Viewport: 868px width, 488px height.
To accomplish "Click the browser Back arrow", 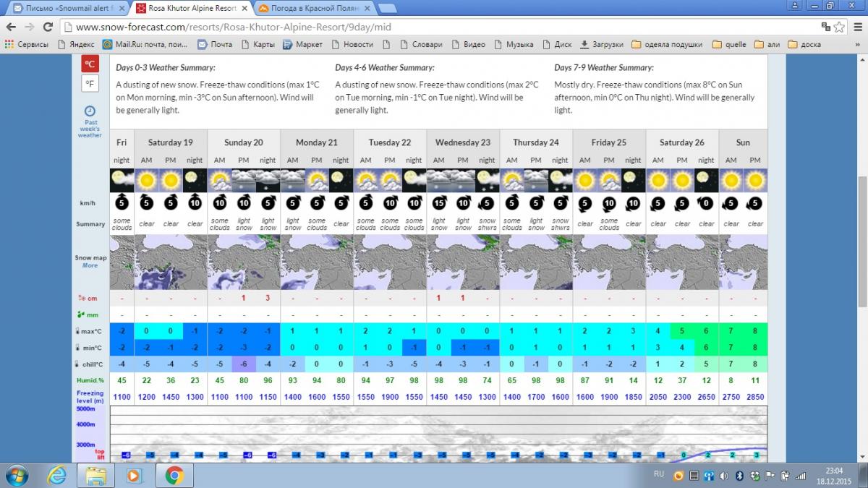I will point(11,27).
